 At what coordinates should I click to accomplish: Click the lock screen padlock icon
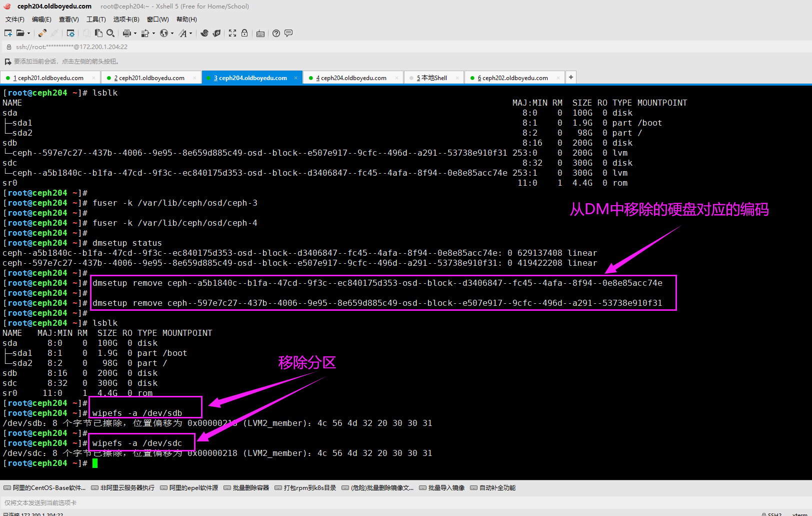click(244, 33)
